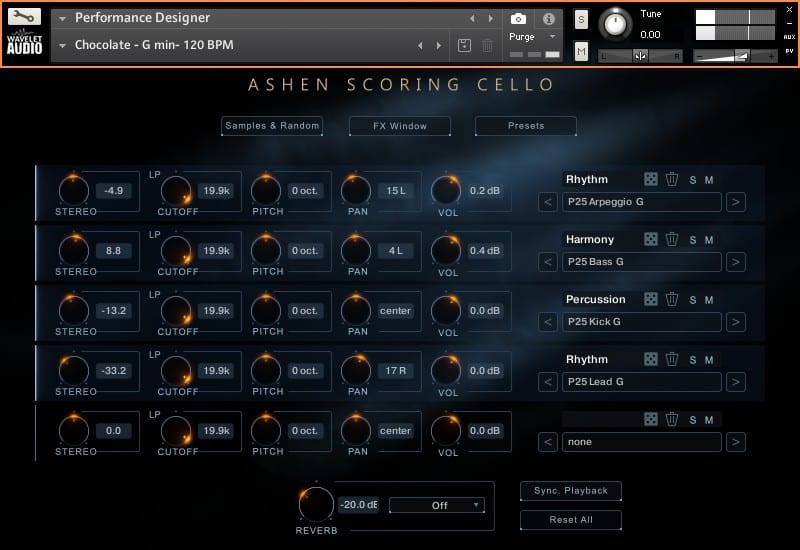800x550 pixels.
Task: Click the camera snapshot icon
Action: 518,19
